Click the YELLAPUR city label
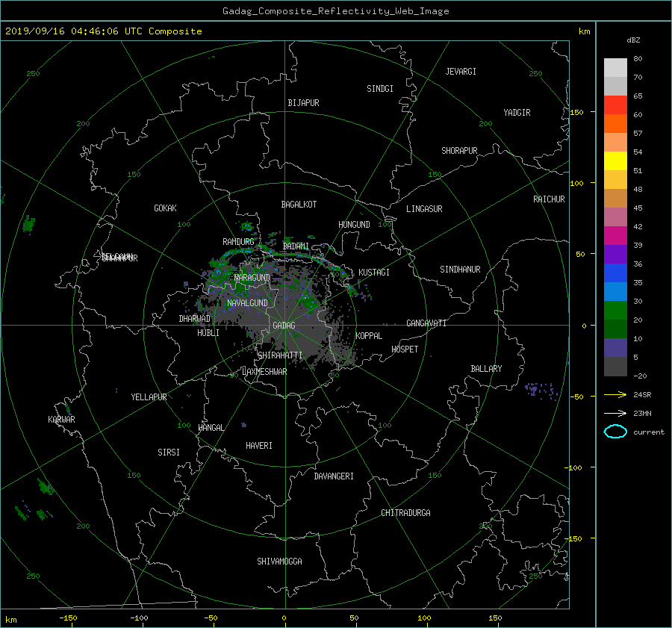The height and width of the screenshot is (628, 672). point(149,397)
